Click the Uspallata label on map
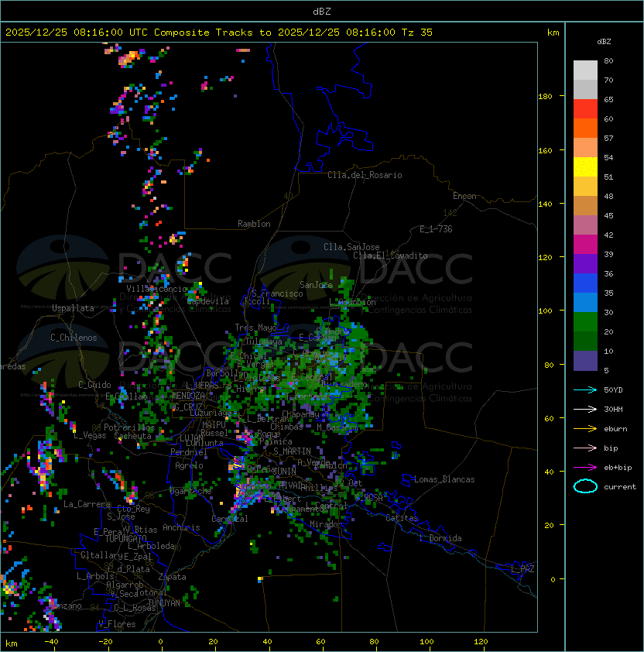Image resolution: width=644 pixels, height=652 pixels. coord(73,308)
